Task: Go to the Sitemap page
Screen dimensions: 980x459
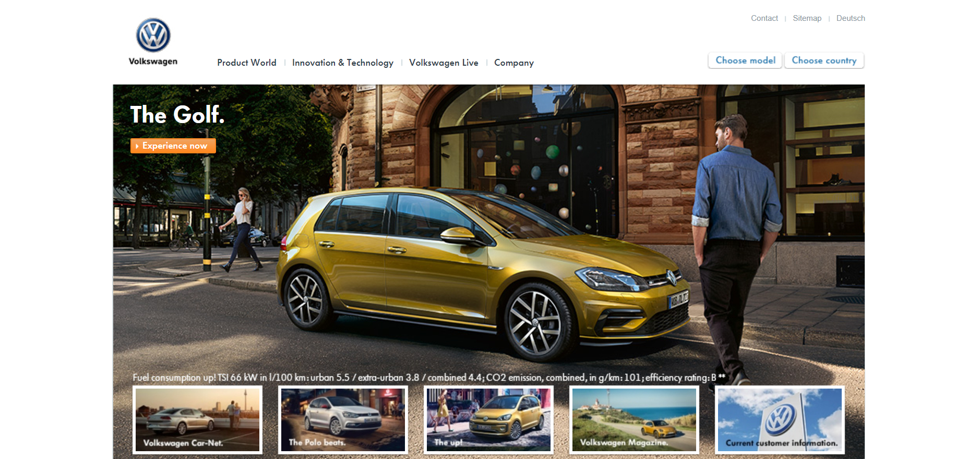Action: (x=807, y=18)
